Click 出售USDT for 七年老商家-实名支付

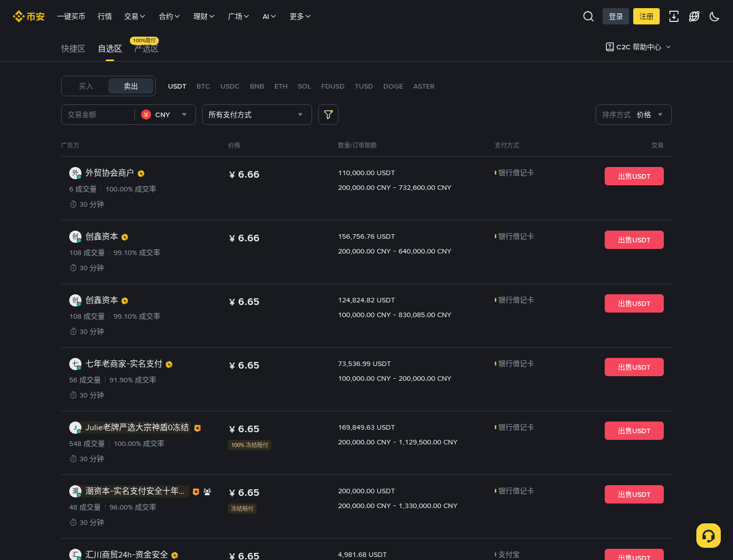coord(634,367)
